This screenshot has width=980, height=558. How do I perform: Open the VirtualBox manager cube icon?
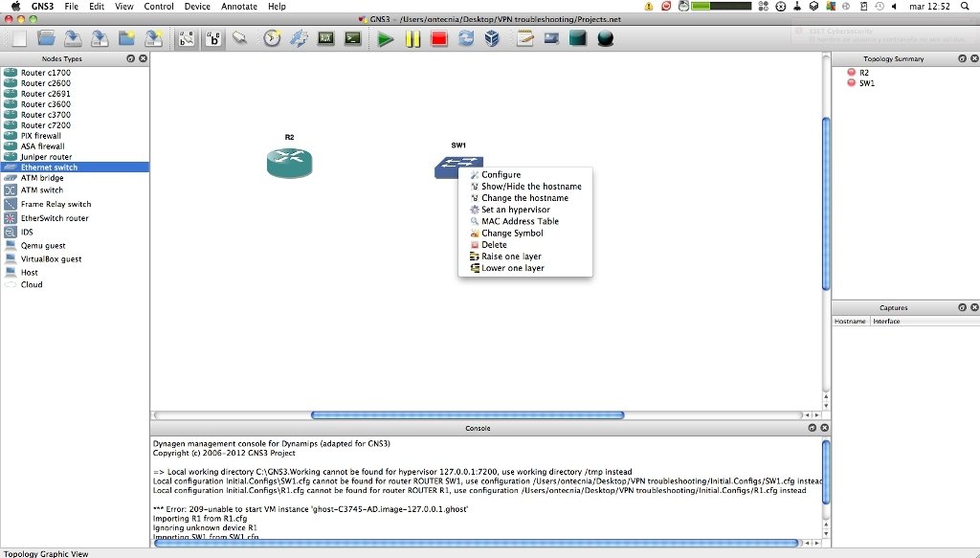click(492, 38)
